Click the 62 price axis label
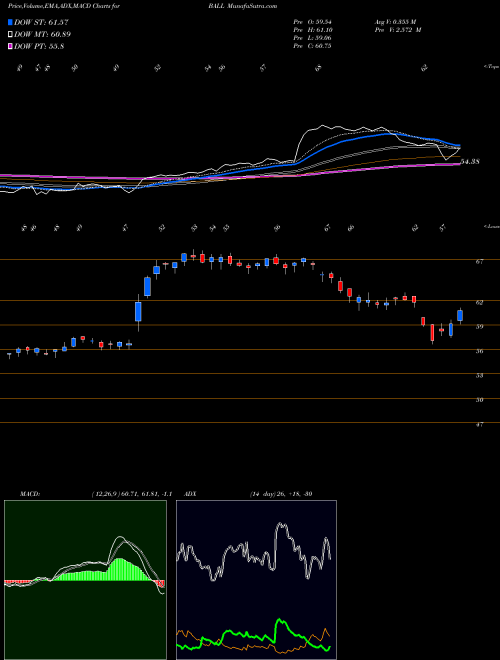The height and width of the screenshot is (660, 500). [479, 302]
